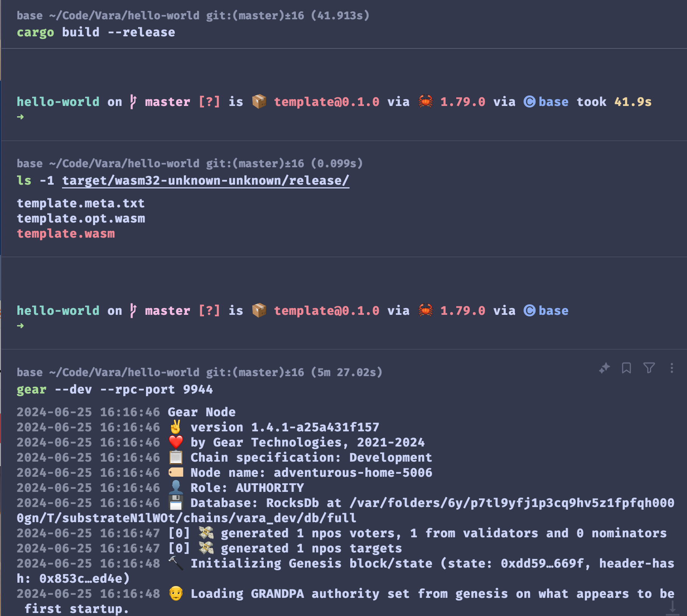
Task: Click the underlined target/wasm32-unknown-unknown/release/ path
Action: coord(205,180)
